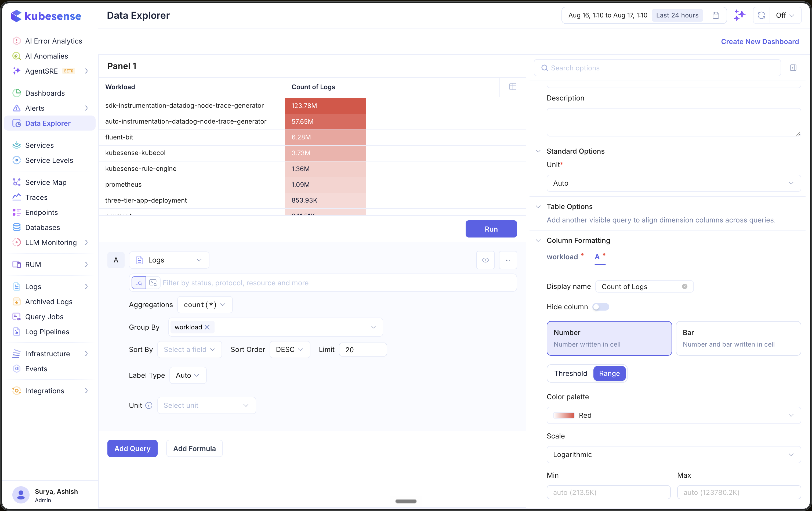Open the calendar date picker icon
The image size is (812, 511).
(x=716, y=15)
